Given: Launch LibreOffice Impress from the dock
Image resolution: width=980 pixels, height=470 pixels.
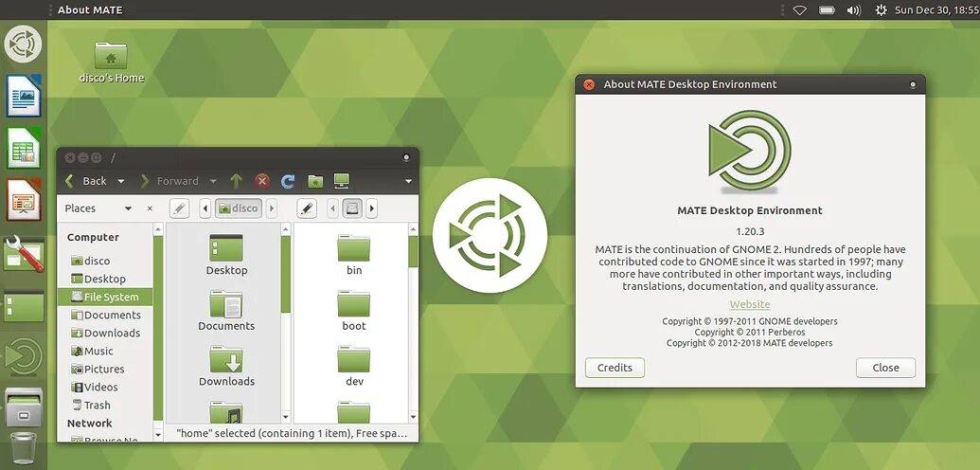Looking at the screenshot, I should click(x=24, y=200).
